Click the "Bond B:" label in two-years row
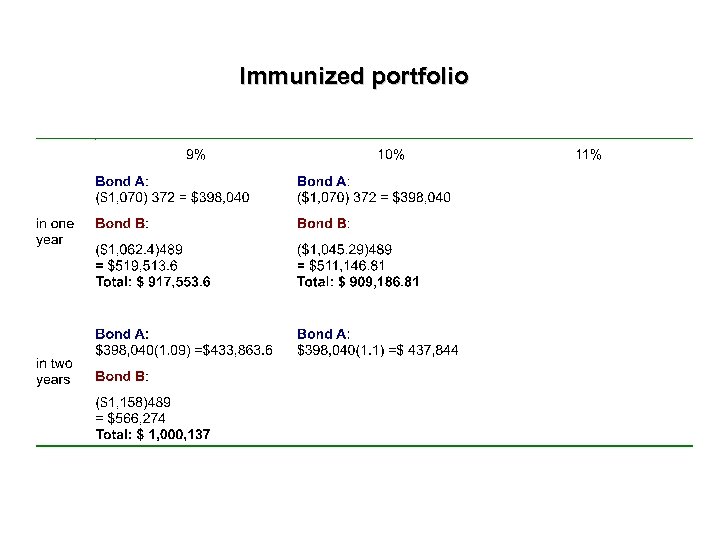This screenshot has width=720, height=540. click(122, 376)
